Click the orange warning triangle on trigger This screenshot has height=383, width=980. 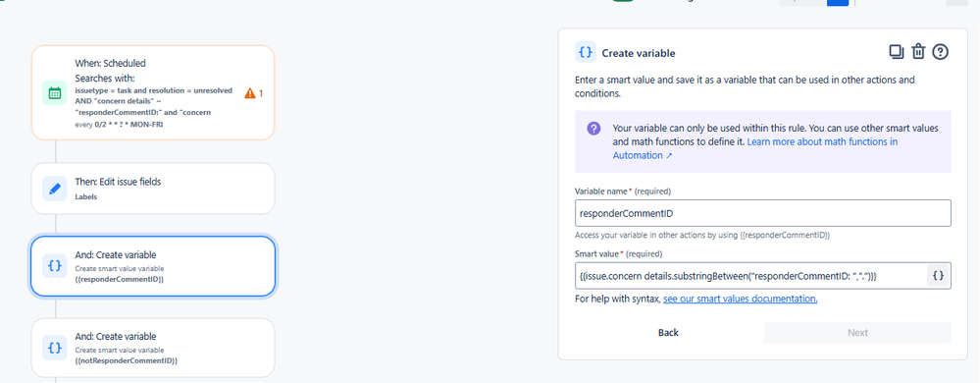250,93
